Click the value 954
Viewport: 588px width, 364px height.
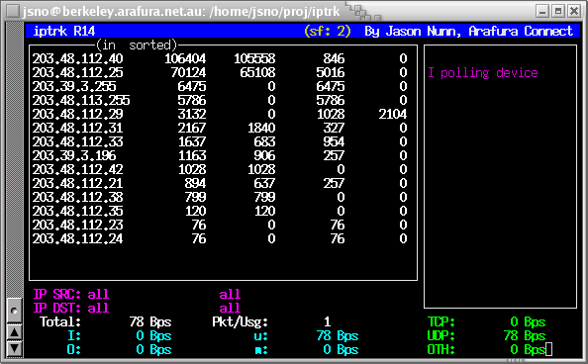pos(335,142)
